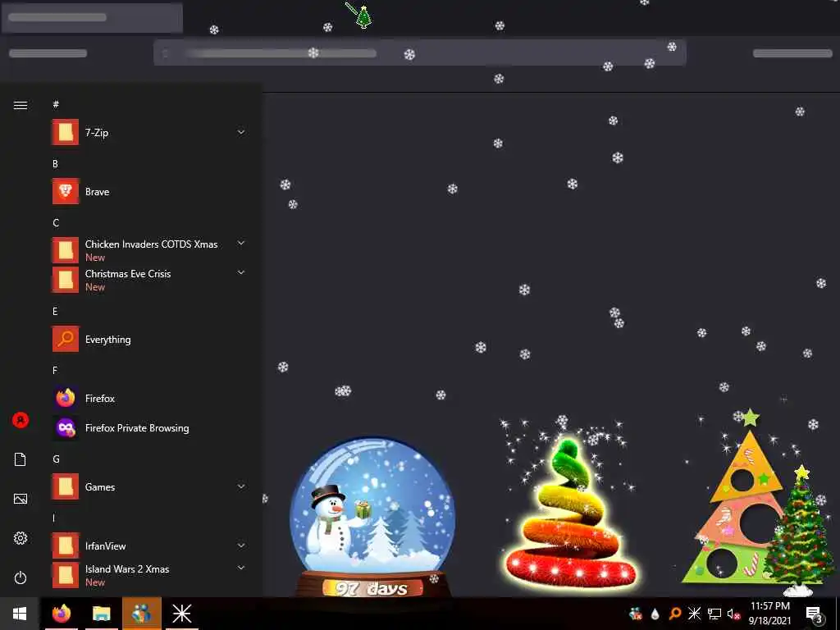Open Documents from the Start side rail
The image size is (840, 630).
tap(21, 459)
